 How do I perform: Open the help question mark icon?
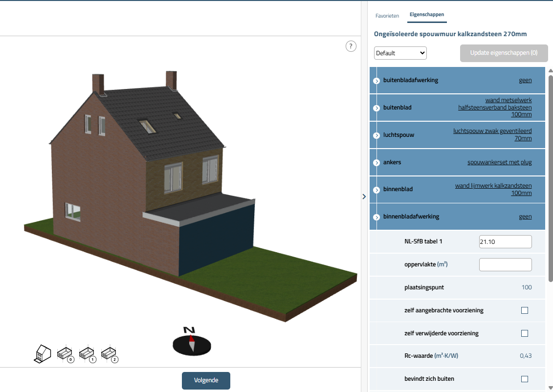351,46
